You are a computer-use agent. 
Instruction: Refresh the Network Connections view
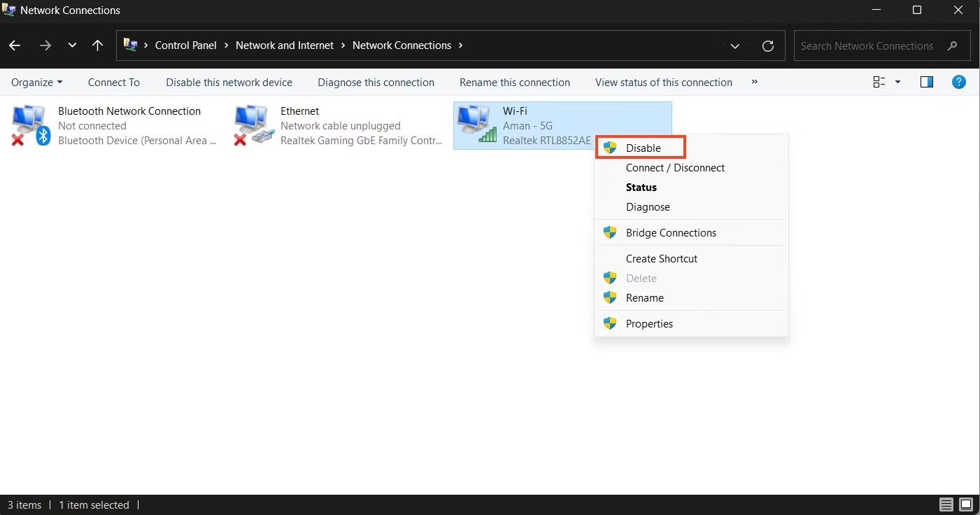point(768,46)
